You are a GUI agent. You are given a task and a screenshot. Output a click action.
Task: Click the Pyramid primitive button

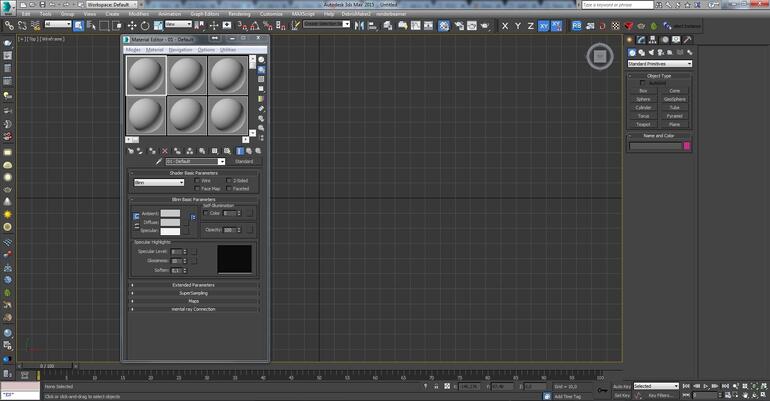(674, 116)
